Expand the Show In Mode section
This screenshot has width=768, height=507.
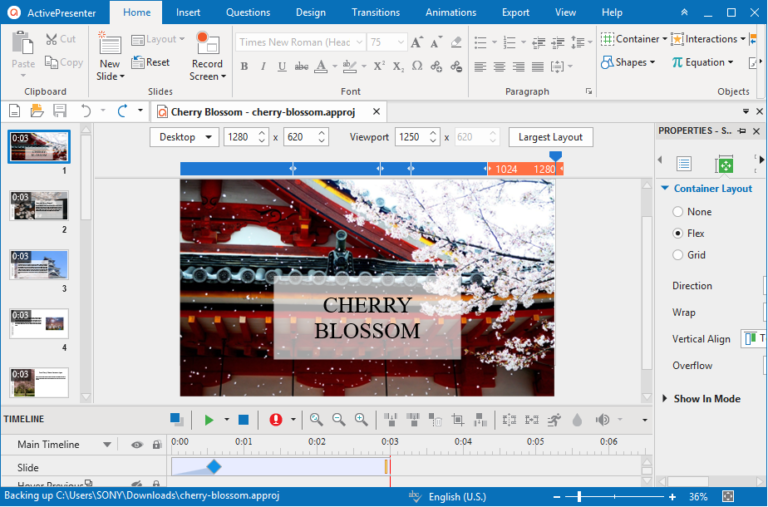point(665,398)
